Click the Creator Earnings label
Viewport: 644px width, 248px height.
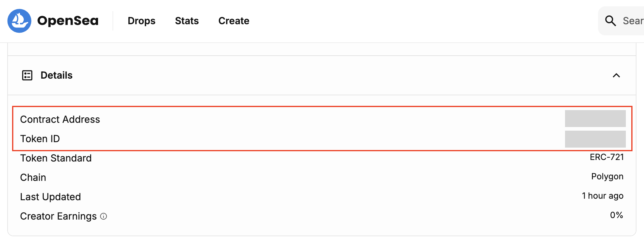(x=58, y=216)
